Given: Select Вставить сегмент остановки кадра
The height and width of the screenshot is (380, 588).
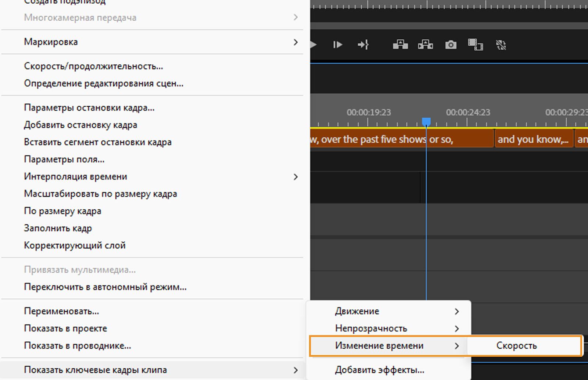Looking at the screenshot, I should tap(152, 142).
